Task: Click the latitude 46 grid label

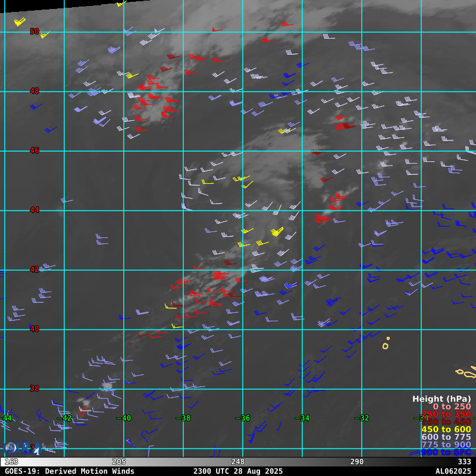Action: click(35, 151)
